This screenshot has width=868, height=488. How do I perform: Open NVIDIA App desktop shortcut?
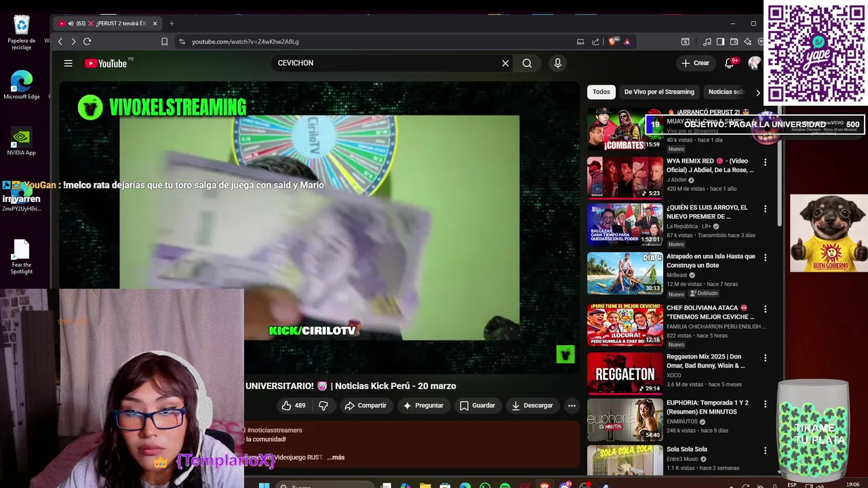pos(21,142)
